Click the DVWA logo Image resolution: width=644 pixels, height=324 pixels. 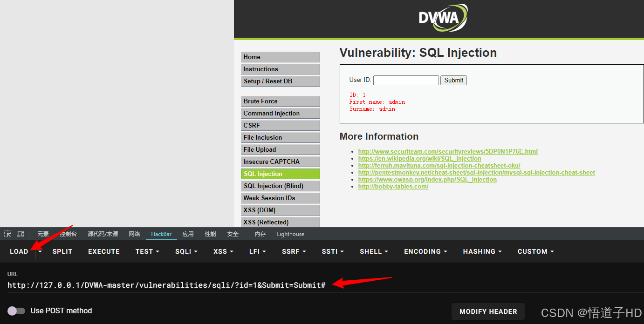pos(443,18)
